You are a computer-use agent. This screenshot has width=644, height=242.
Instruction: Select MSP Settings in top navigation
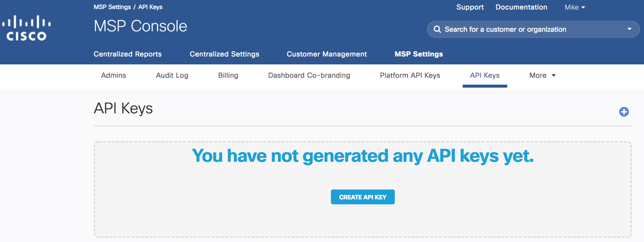coord(419,54)
